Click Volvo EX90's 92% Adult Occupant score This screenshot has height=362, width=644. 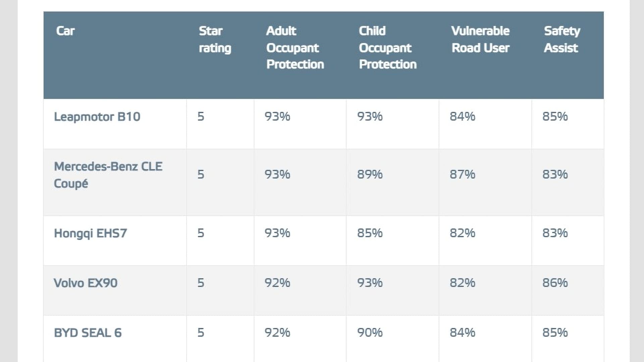point(277,283)
